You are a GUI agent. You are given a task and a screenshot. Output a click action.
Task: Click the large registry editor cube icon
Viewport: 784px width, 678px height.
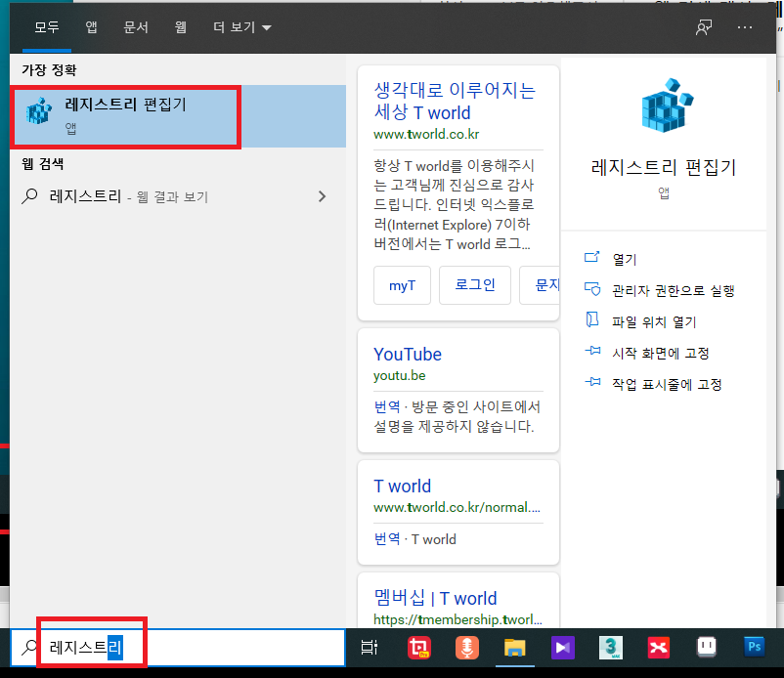click(667, 106)
